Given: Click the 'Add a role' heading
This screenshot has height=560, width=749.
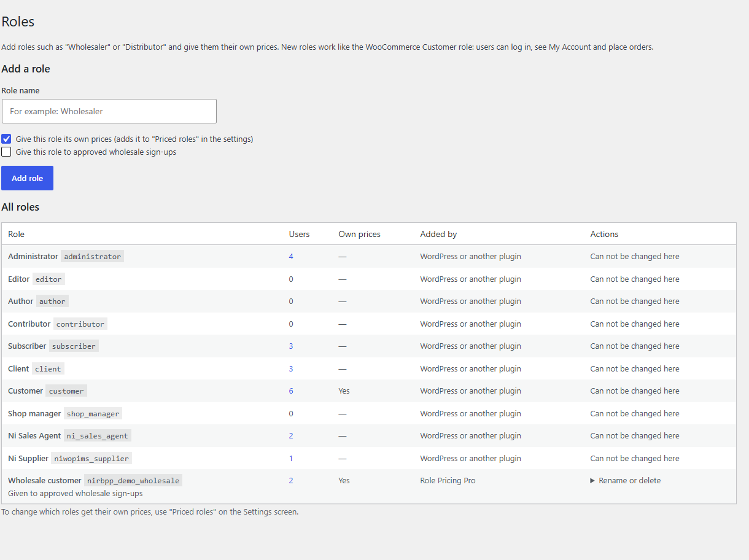Looking at the screenshot, I should click(x=26, y=69).
